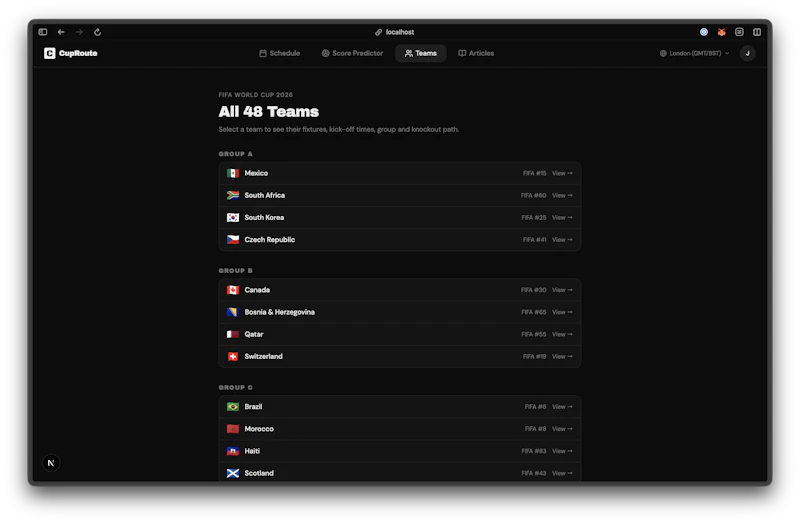Reload the page with refresh icon
Viewport: 800px width, 523px height.
[97, 32]
